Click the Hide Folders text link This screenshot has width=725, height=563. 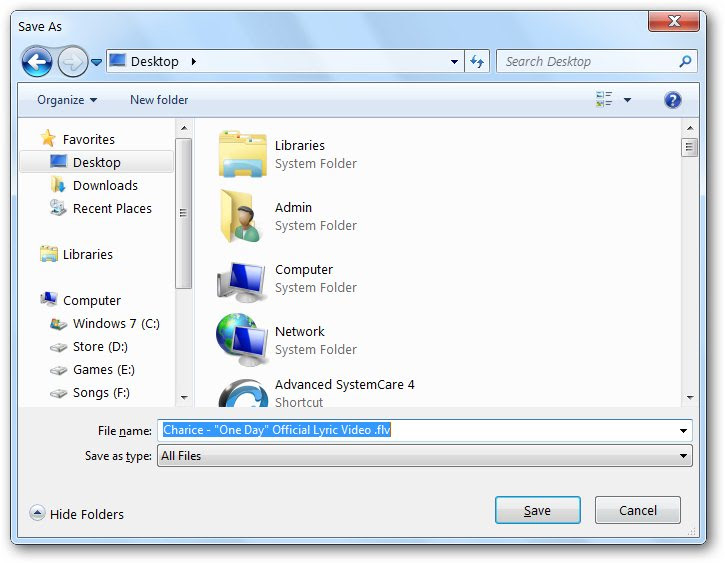pos(87,514)
